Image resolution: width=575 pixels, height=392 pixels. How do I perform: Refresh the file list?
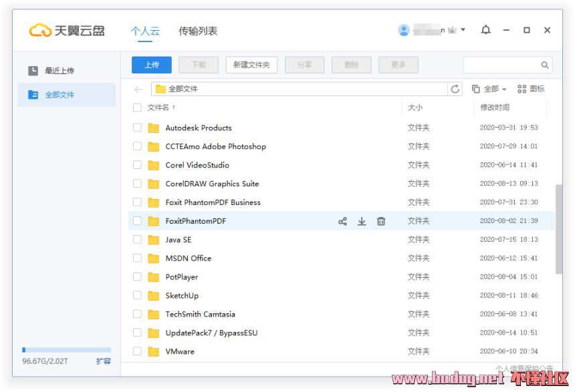pyautogui.click(x=455, y=89)
